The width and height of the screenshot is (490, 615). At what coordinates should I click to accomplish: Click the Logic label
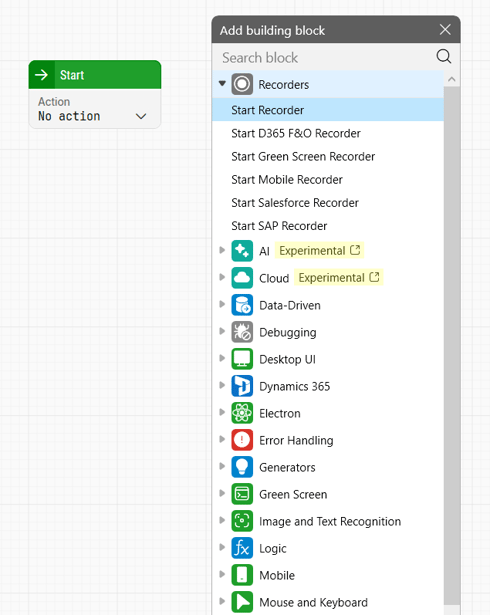tap(273, 549)
